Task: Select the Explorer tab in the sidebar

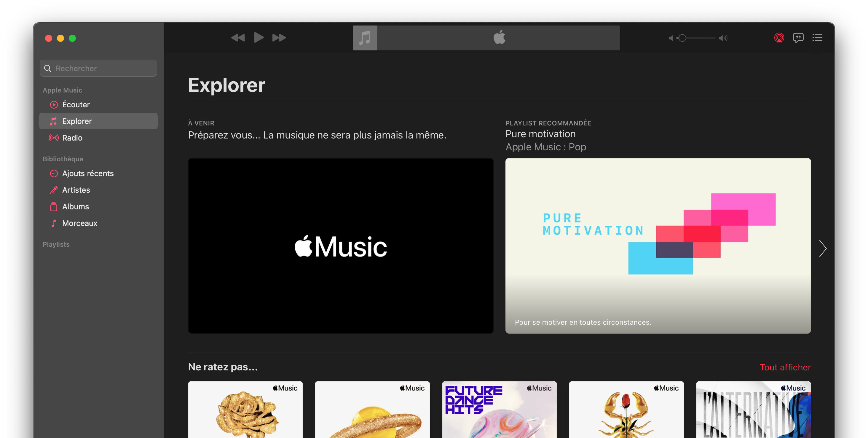Action: click(x=76, y=121)
